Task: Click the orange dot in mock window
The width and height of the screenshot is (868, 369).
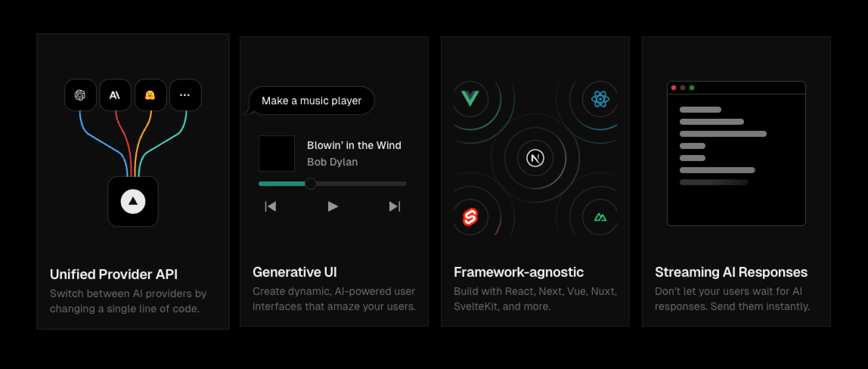Action: pyautogui.click(x=683, y=88)
